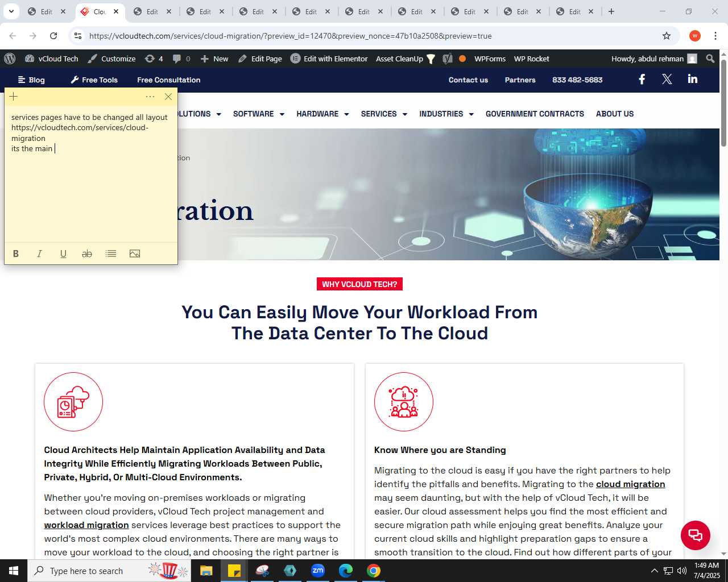The image size is (728, 582).
Task: Open the Howdy, abdul rehman account menu
Action: [654, 59]
